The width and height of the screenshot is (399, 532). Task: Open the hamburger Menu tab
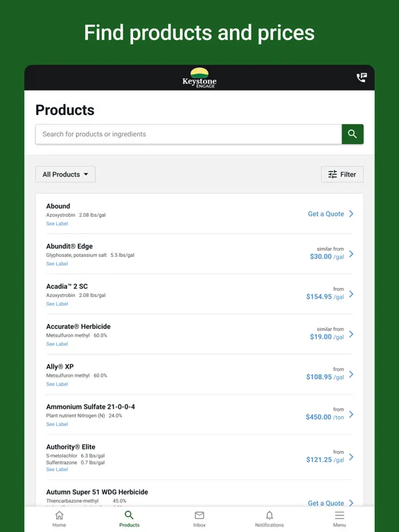[339, 519]
